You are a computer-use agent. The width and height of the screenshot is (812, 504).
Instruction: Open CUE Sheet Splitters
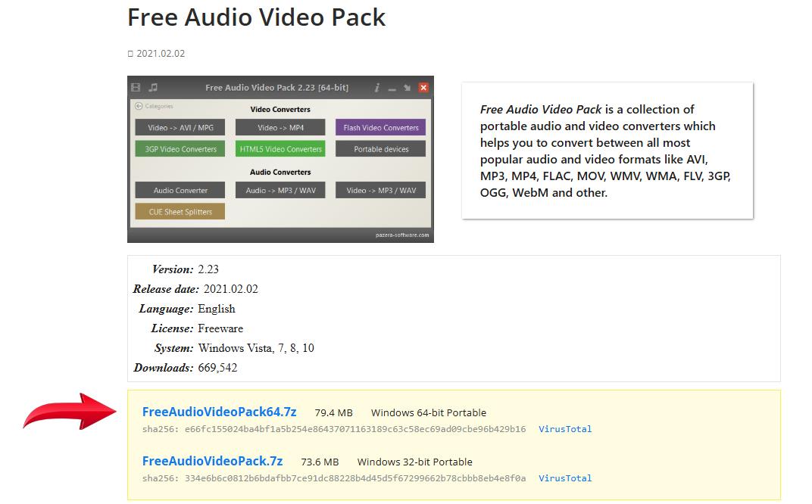click(x=180, y=212)
